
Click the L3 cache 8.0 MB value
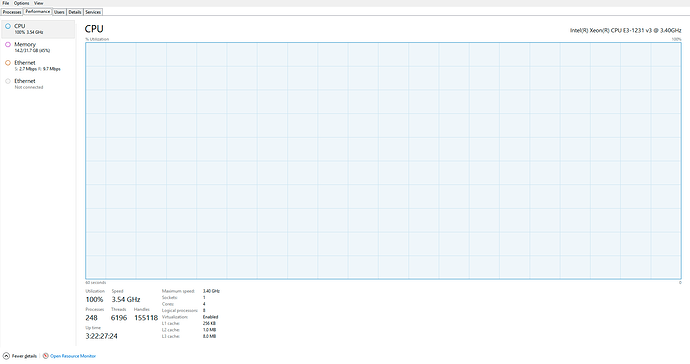click(209, 336)
